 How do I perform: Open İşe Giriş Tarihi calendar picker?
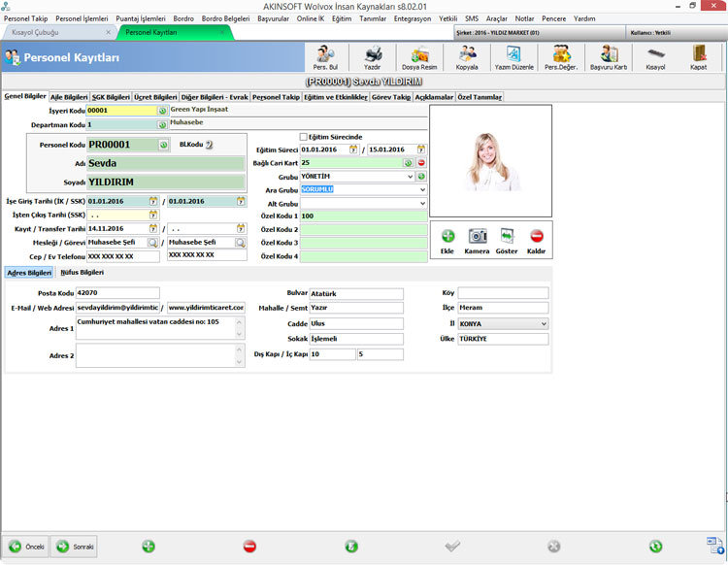click(x=153, y=202)
